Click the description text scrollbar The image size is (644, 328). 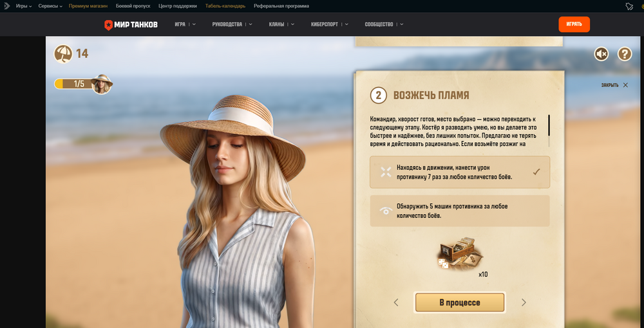pyautogui.click(x=549, y=124)
